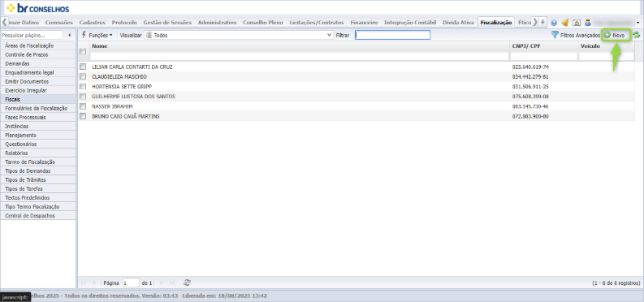Click the Página number field
Image resolution: width=644 pixels, height=302 pixels.
(x=131, y=283)
